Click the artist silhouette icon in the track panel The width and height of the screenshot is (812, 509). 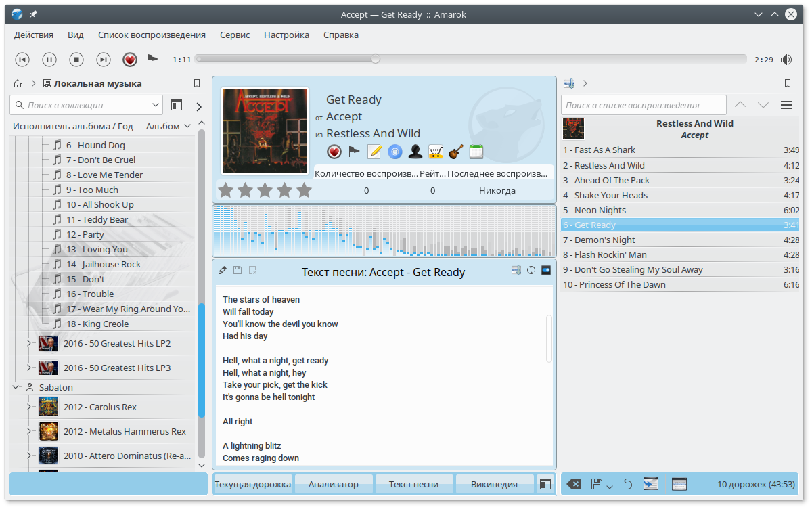415,152
